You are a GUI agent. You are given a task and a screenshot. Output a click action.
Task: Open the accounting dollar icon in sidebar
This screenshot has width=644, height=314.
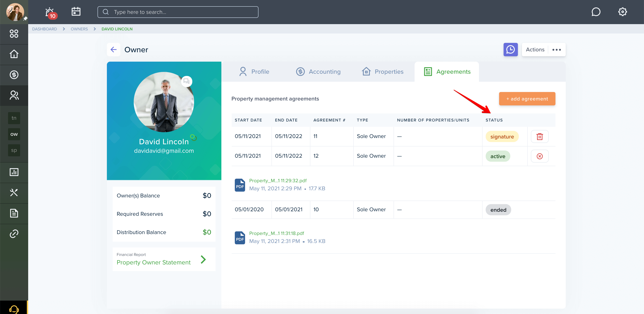14,75
